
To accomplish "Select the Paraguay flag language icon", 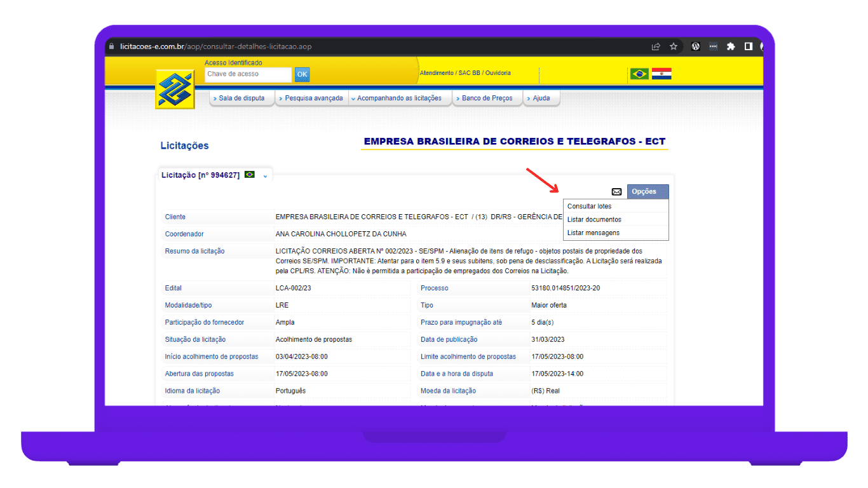I will [661, 74].
